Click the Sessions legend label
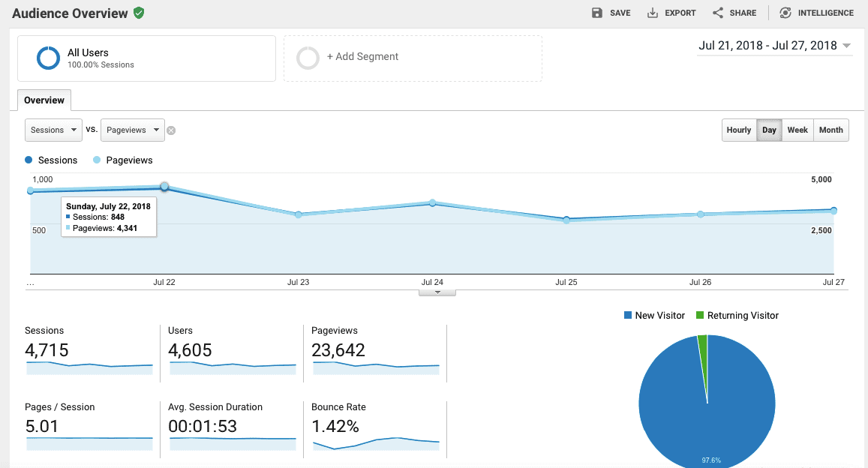Viewport: 868px width, 468px height. click(x=57, y=160)
